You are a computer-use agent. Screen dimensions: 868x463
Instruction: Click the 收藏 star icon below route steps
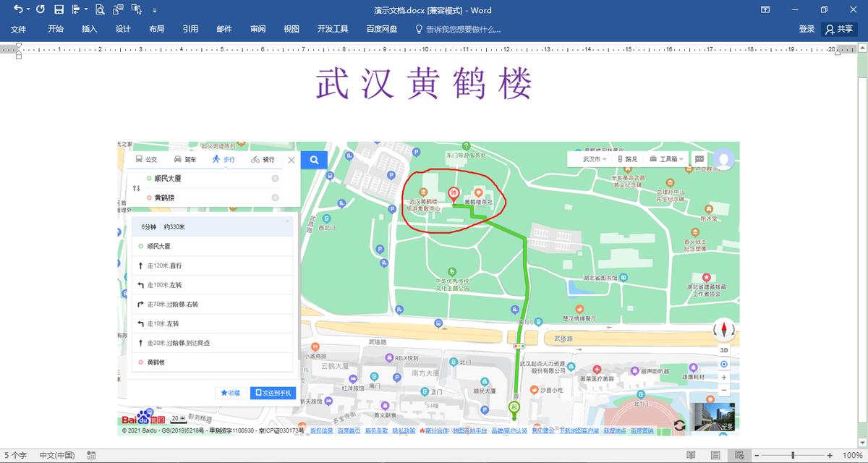(230, 391)
